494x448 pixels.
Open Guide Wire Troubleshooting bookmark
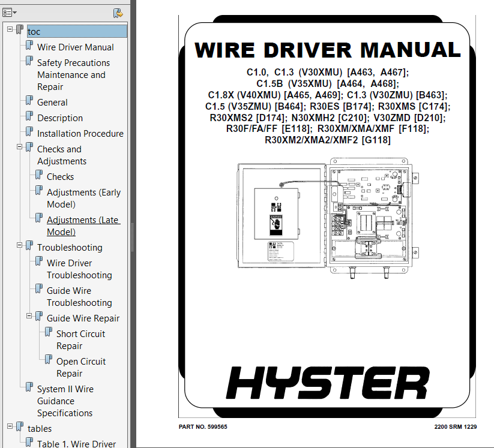(79, 297)
